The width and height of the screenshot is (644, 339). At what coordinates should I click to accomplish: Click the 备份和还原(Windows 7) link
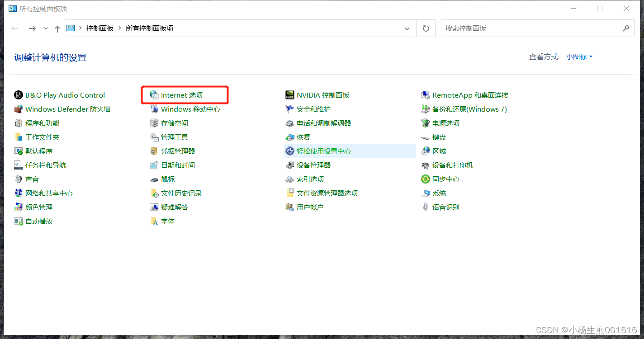[x=469, y=109]
